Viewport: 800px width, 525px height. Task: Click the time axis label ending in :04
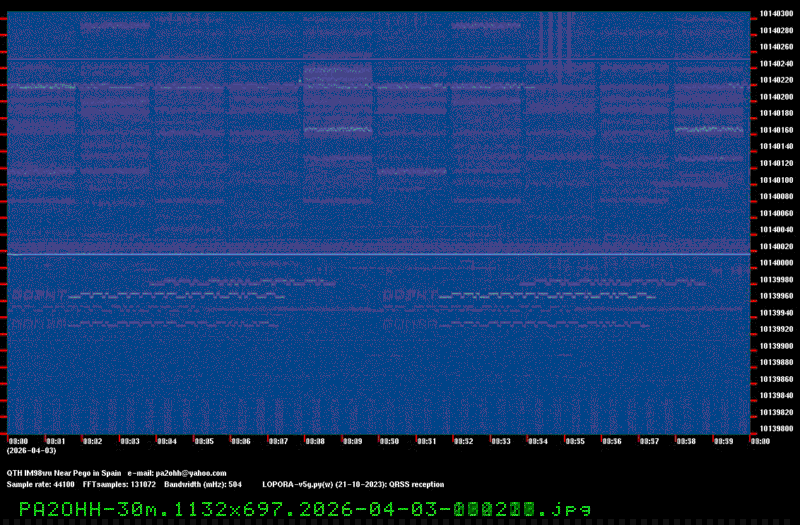tap(166, 440)
